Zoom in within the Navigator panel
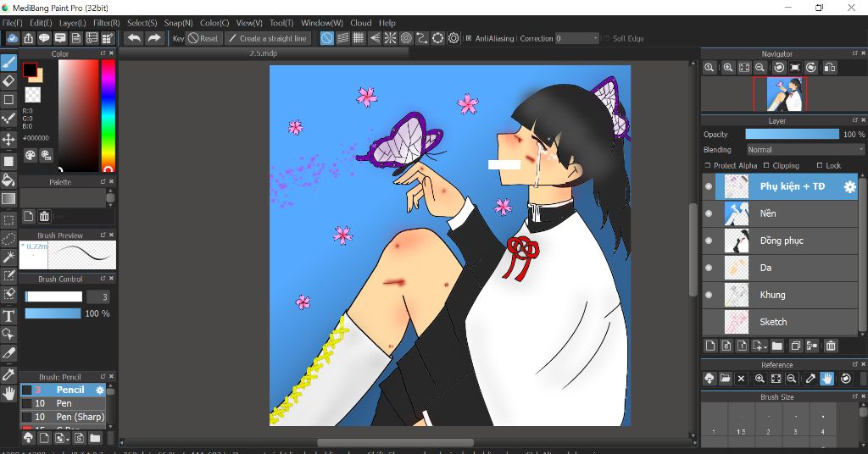Image resolution: width=868 pixels, height=454 pixels. tap(728, 68)
